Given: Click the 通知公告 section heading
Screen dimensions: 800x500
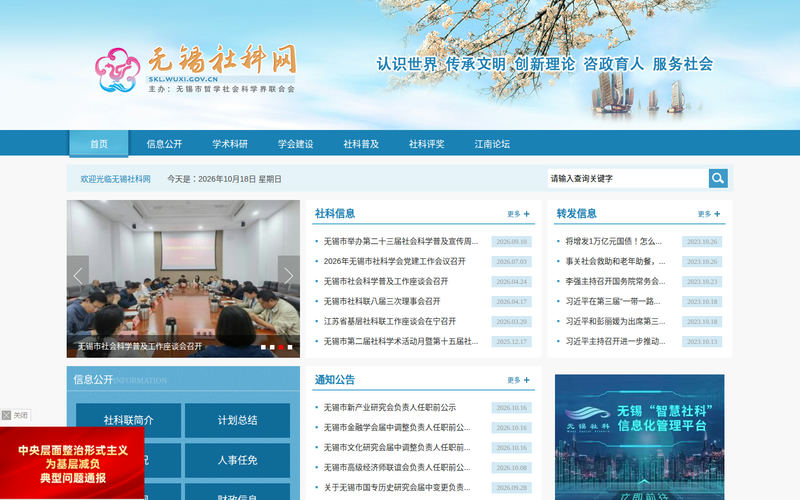Looking at the screenshot, I should pyautogui.click(x=335, y=380).
